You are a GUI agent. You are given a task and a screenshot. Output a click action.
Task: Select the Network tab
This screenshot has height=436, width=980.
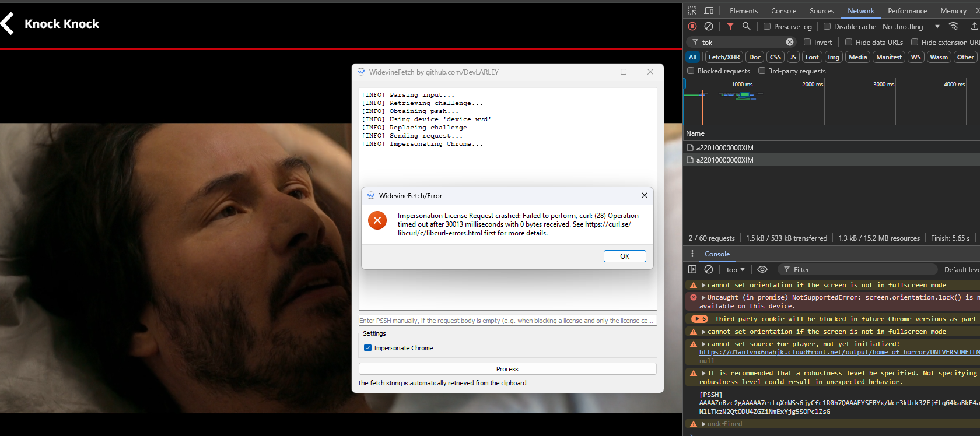861,11
